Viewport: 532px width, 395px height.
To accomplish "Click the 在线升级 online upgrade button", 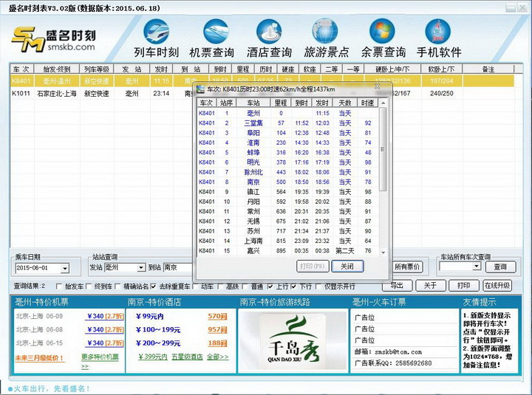I will [x=497, y=286].
